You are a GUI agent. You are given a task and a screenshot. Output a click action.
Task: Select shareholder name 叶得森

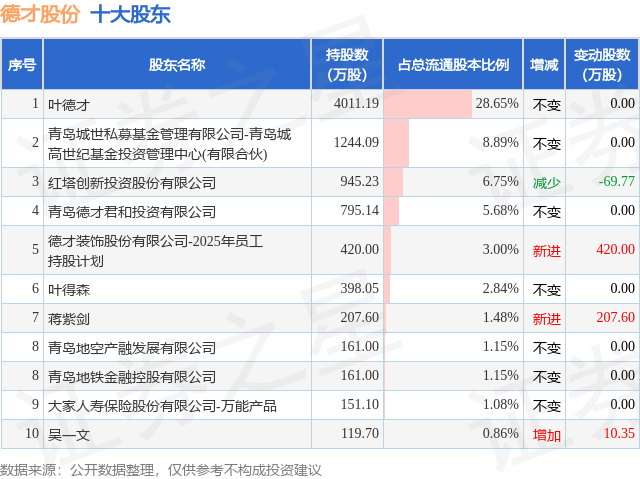69,290
